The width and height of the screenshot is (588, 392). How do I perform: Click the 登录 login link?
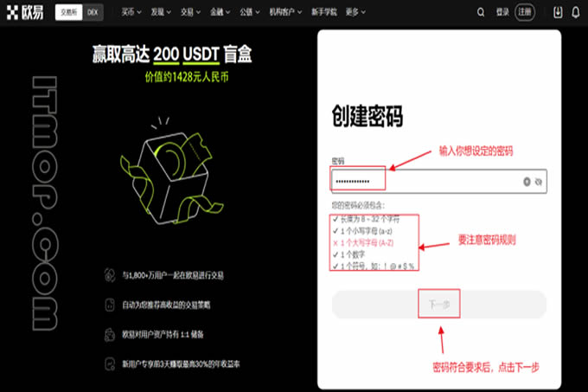pyautogui.click(x=503, y=12)
